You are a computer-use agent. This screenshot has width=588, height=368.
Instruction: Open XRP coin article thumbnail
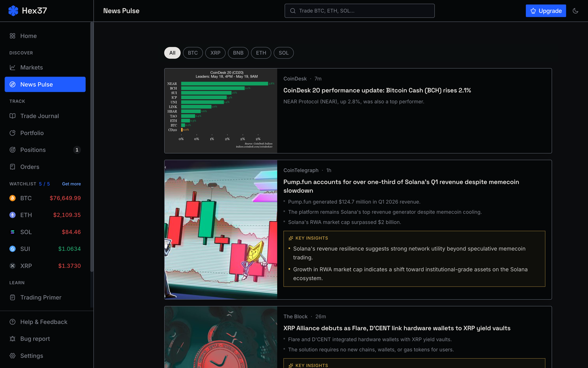point(221,337)
